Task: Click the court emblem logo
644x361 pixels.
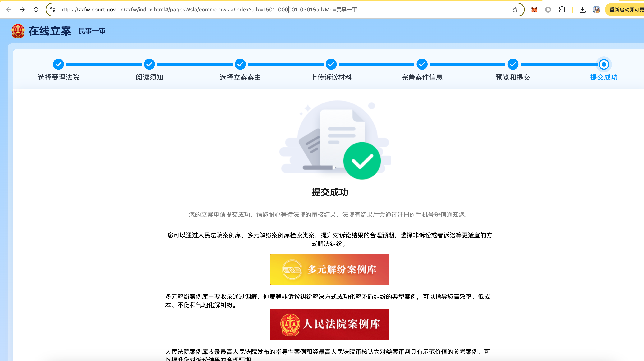Action: click(18, 31)
